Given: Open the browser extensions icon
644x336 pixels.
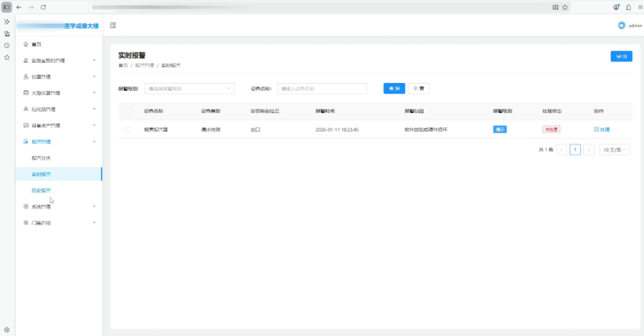Looking at the screenshot, I should (x=628, y=7).
